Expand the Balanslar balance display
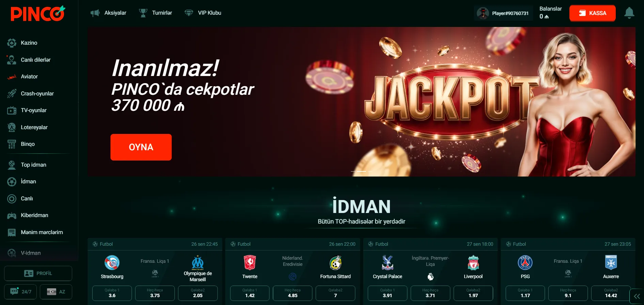 (x=550, y=13)
